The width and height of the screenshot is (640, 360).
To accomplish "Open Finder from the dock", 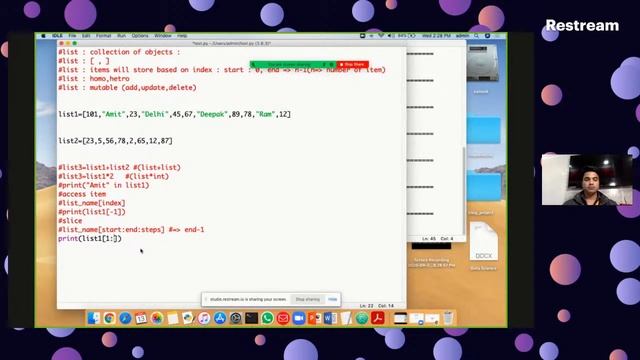I will [93, 318].
